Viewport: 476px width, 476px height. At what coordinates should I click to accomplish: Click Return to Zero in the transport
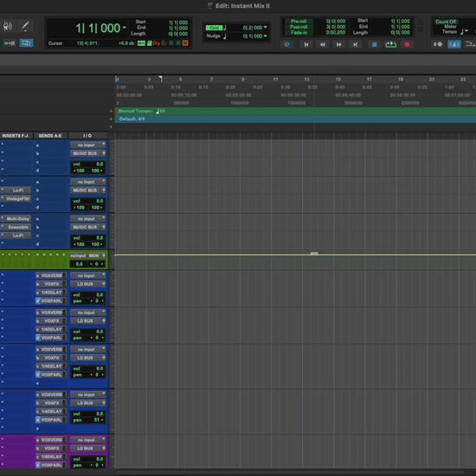[x=306, y=45]
